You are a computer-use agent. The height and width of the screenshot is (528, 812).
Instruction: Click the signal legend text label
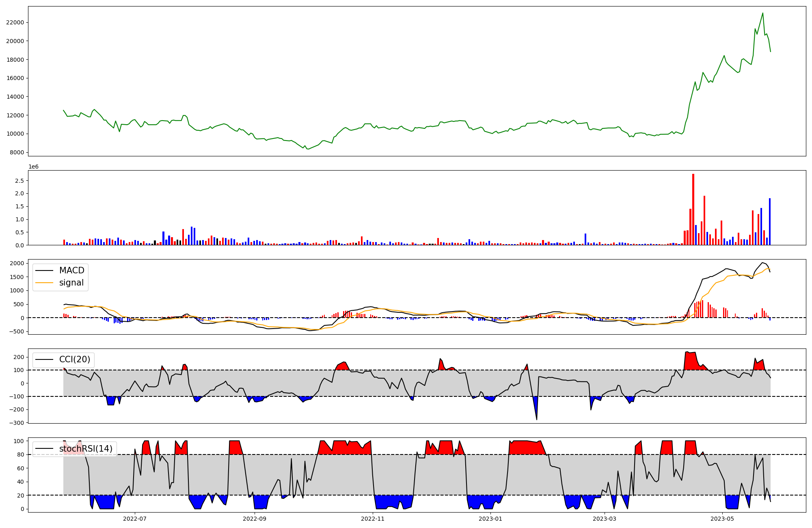pyautogui.click(x=71, y=283)
